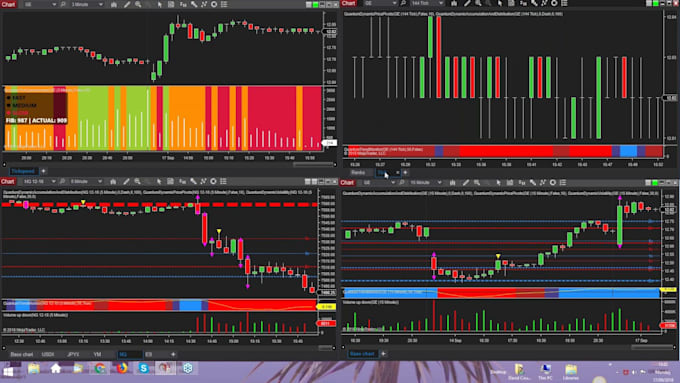Viewport: 680px width, 383px height.
Task: Click Chart button of 144 Tick window
Action: 348,3
